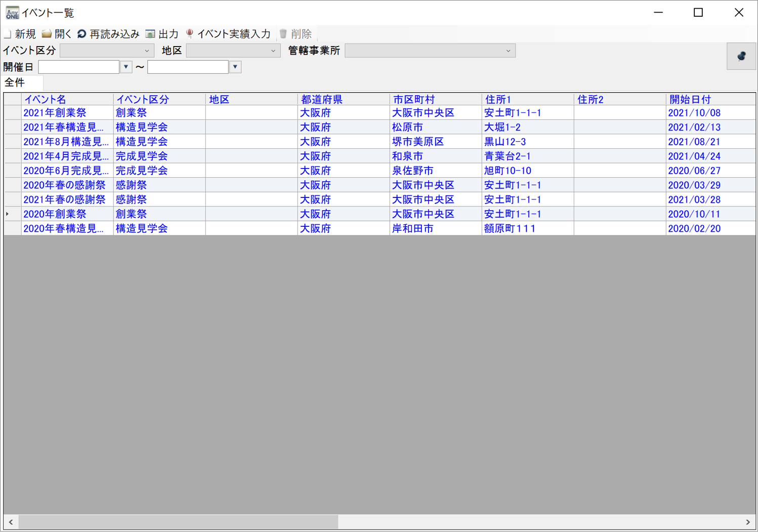Open the 2021年創業祭 event link
758x532 pixels.
(55, 113)
